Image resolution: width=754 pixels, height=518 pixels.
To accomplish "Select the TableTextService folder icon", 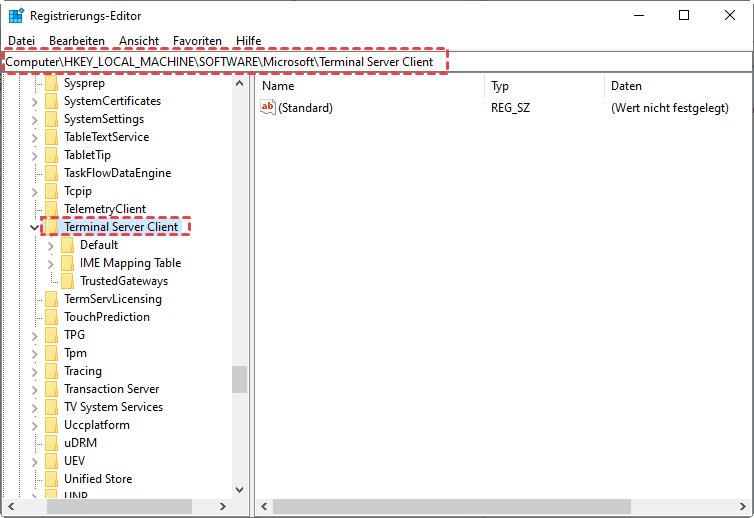I will [x=51, y=137].
